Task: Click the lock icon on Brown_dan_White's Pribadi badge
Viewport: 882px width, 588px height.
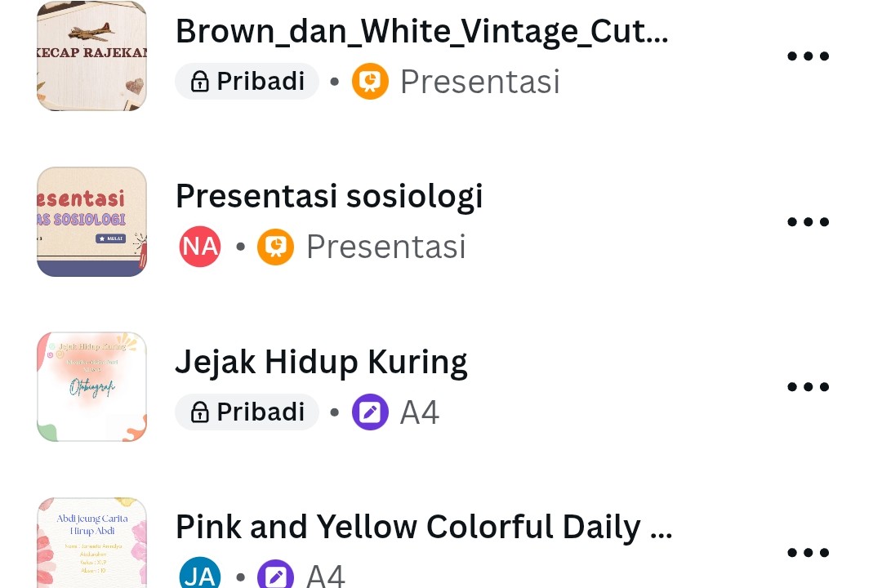Action: click(200, 81)
